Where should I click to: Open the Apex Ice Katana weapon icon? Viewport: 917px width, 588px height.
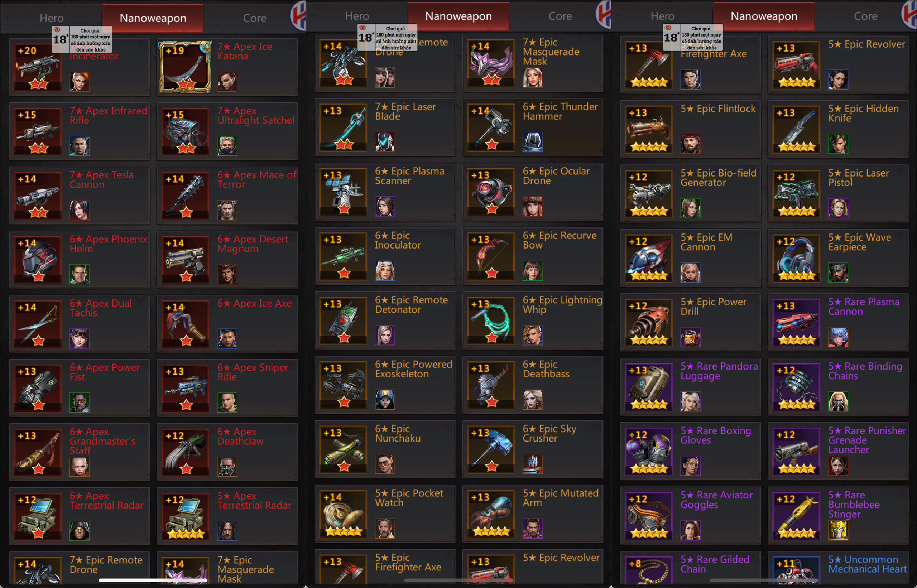click(x=185, y=67)
